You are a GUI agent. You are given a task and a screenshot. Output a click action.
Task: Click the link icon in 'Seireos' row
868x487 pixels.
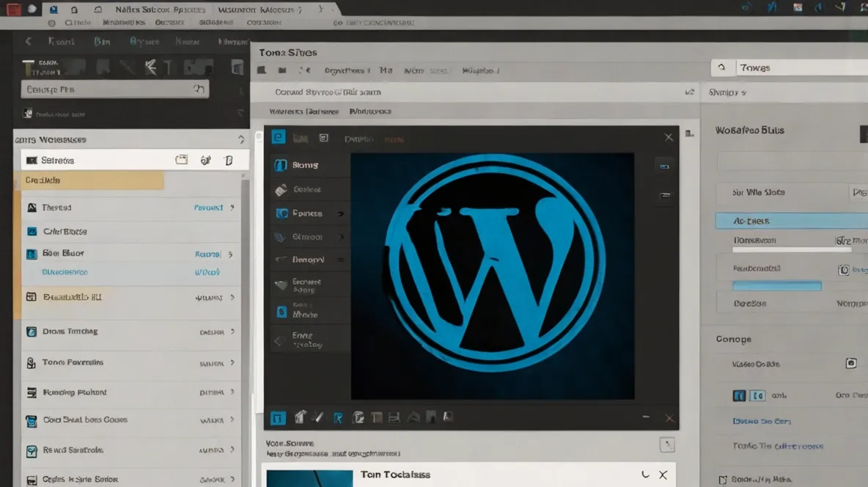(x=205, y=160)
